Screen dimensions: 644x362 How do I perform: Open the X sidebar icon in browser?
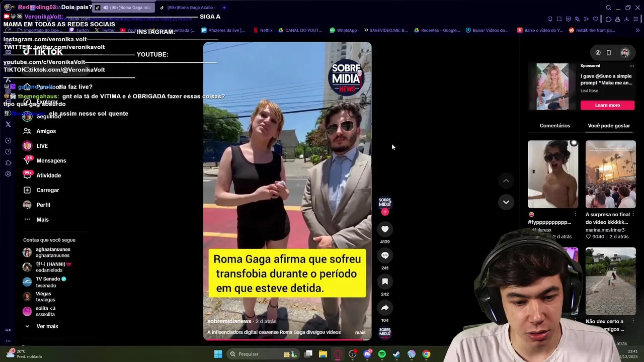[8, 124]
